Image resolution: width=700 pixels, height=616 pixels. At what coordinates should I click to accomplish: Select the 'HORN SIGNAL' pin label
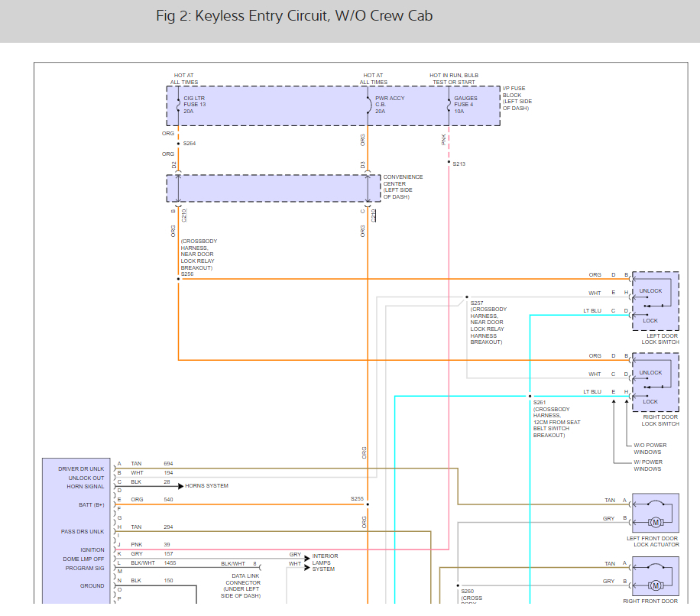point(86,487)
